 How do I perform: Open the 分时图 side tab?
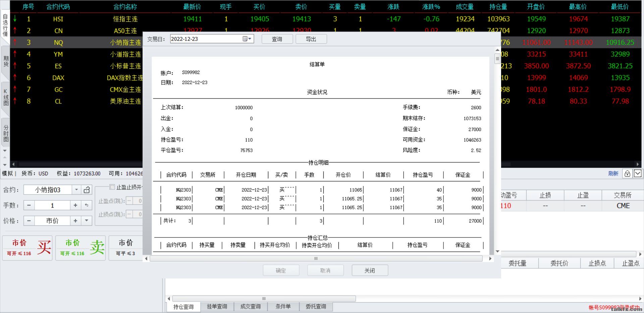5,133
